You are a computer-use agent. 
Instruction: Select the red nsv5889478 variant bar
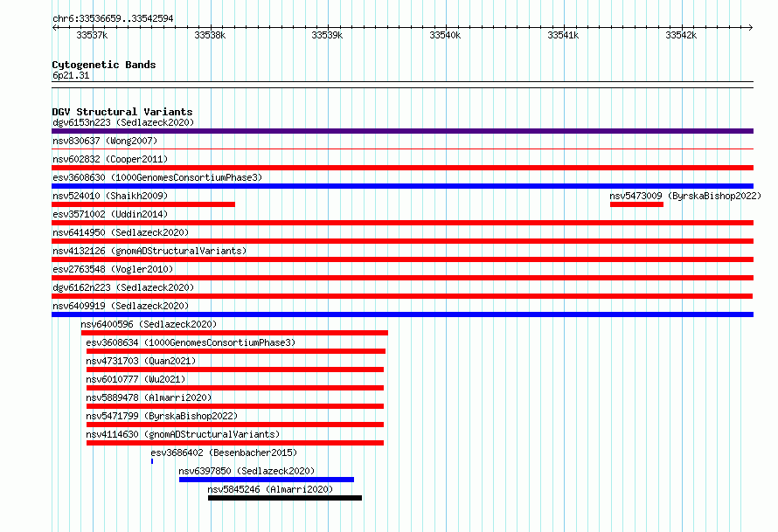(x=235, y=406)
